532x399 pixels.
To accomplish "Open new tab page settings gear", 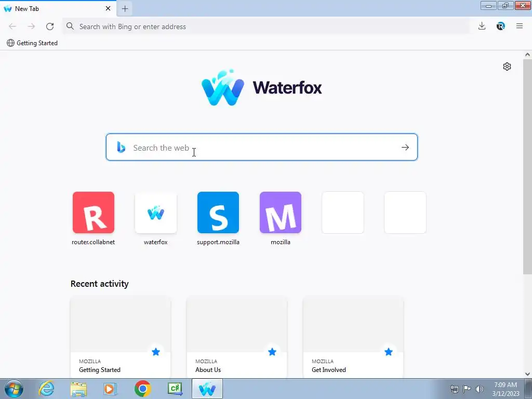I will (507, 66).
